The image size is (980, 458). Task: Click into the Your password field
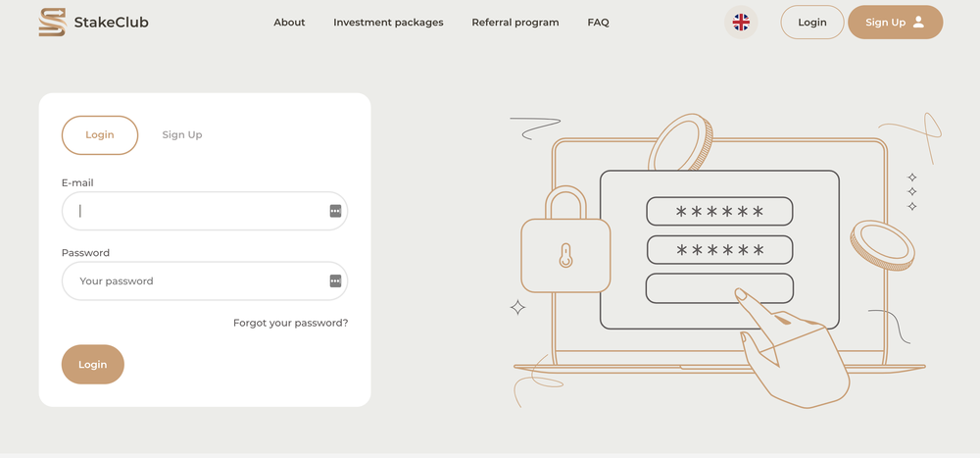196,281
